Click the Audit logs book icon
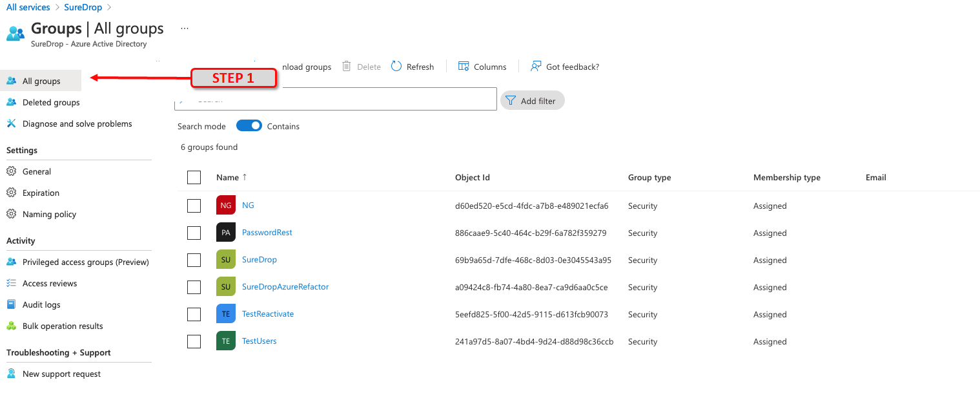Screen dimensions: 980x402 click(x=11, y=304)
